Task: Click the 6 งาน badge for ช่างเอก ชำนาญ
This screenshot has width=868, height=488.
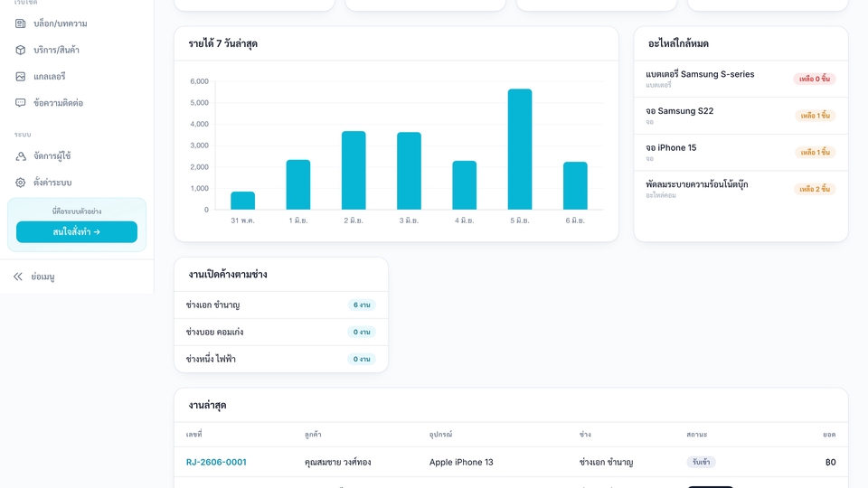Action: click(362, 305)
